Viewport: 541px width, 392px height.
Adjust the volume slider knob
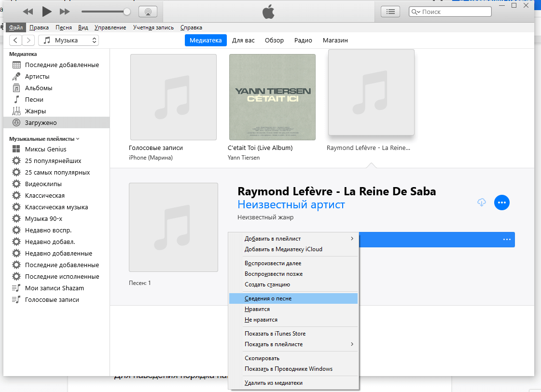126,12
